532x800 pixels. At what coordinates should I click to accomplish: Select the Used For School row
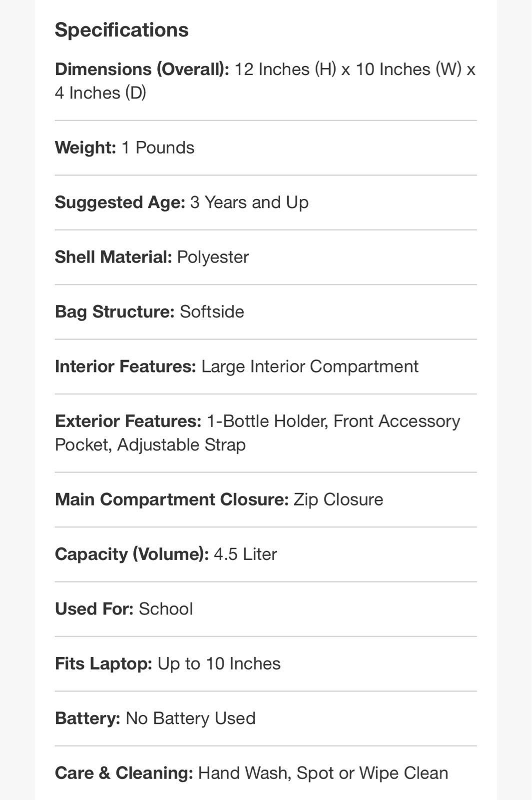coord(266,608)
